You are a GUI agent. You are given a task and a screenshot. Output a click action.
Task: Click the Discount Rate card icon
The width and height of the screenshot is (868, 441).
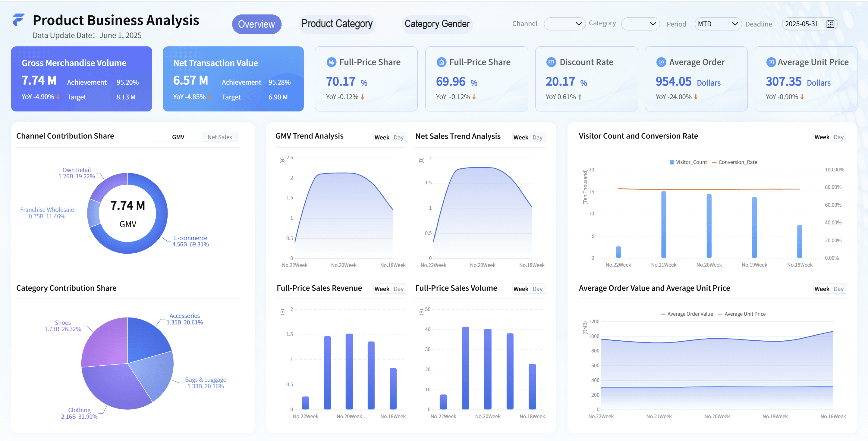coord(551,62)
